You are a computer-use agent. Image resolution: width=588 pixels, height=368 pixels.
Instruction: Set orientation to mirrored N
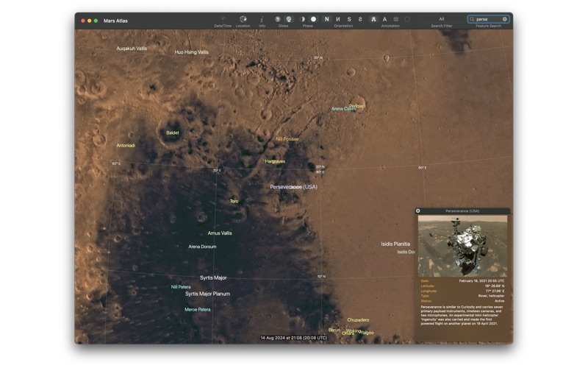[338, 19]
